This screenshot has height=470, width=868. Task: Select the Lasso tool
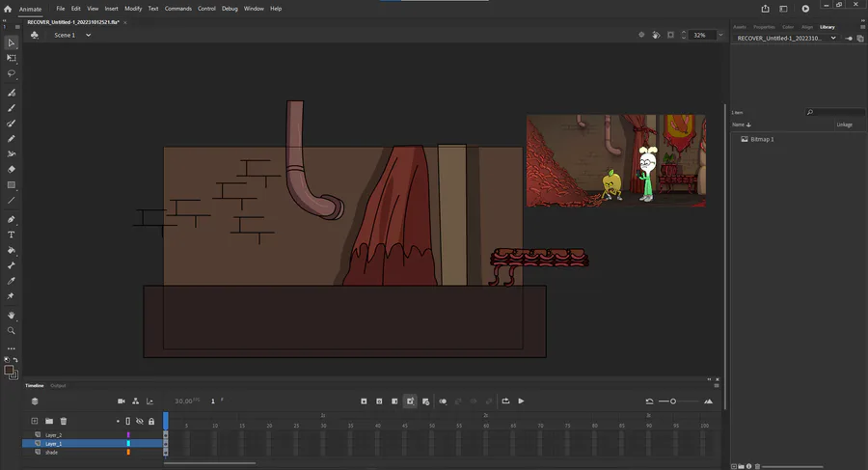(x=12, y=73)
